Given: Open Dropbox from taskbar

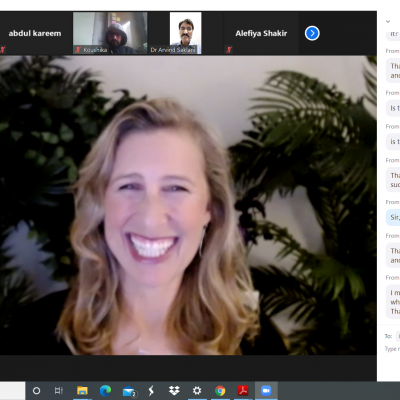Looking at the screenshot, I should pyautogui.click(x=174, y=390).
